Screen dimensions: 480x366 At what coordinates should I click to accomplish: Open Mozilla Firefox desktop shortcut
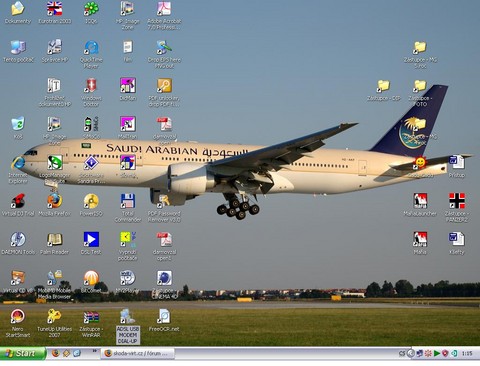click(x=54, y=201)
